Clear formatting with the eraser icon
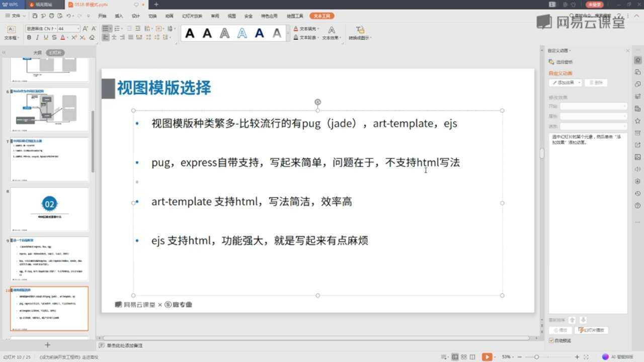The image size is (644, 362). point(92,38)
